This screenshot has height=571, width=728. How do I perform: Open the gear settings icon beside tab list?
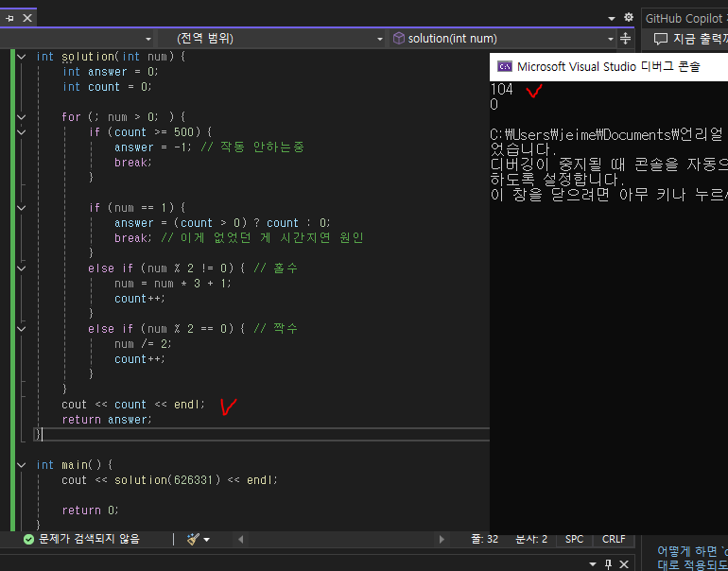[x=628, y=18]
